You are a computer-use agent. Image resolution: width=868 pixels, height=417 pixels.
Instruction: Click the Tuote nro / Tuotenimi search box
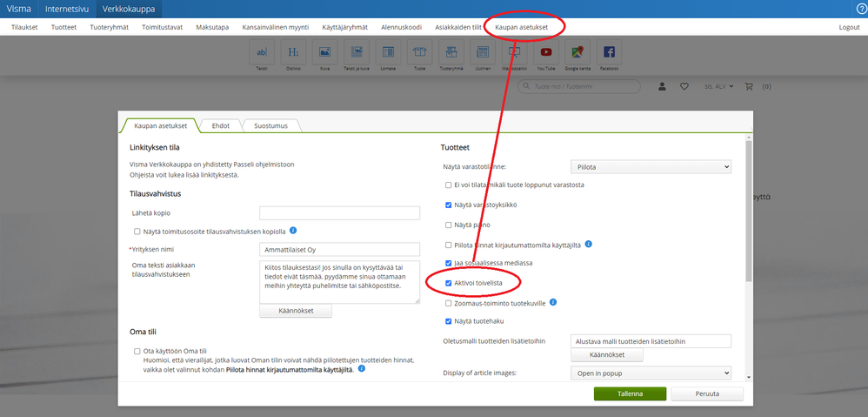[579, 86]
